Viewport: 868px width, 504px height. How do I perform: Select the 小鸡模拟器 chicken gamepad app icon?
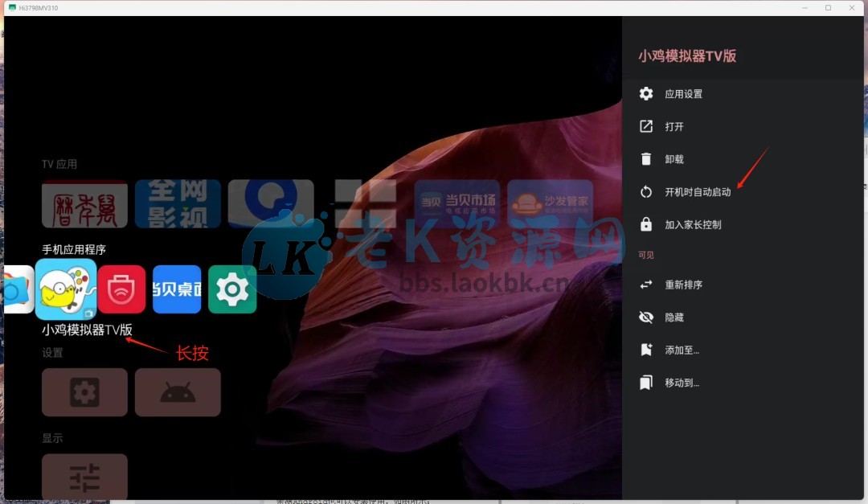coord(66,289)
